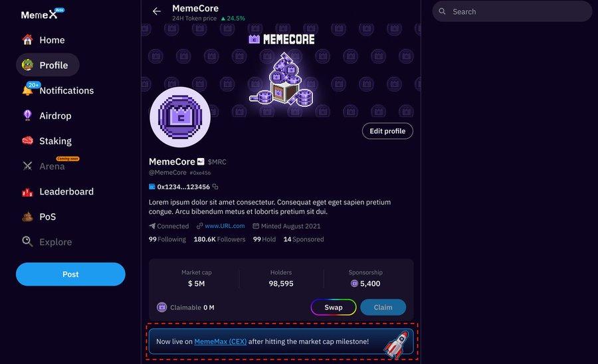
Task: Click the Claim button
Action: coord(383,308)
